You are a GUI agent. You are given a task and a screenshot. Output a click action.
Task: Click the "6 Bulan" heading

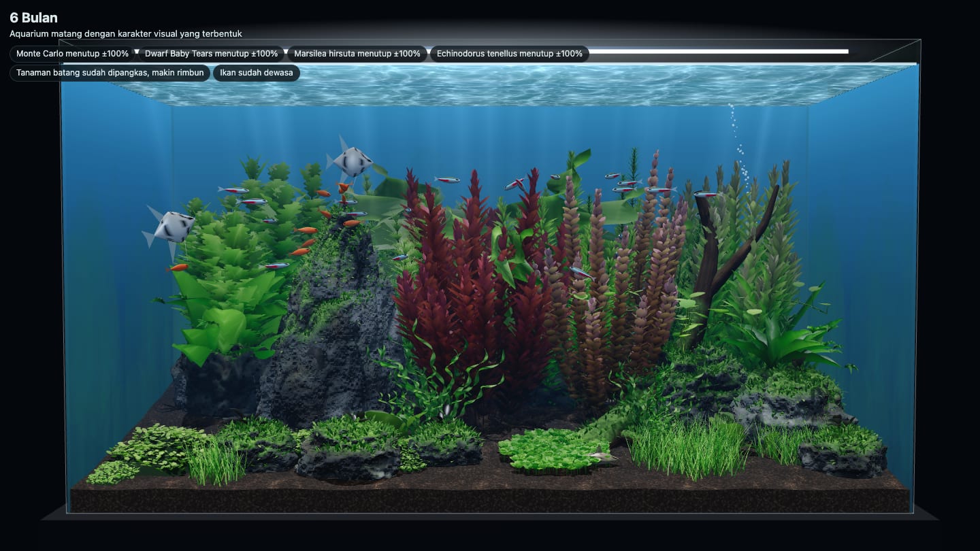pos(34,18)
